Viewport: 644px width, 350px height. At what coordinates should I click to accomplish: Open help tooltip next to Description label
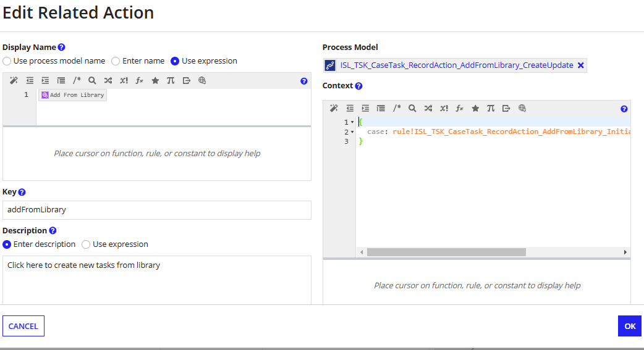(x=53, y=231)
